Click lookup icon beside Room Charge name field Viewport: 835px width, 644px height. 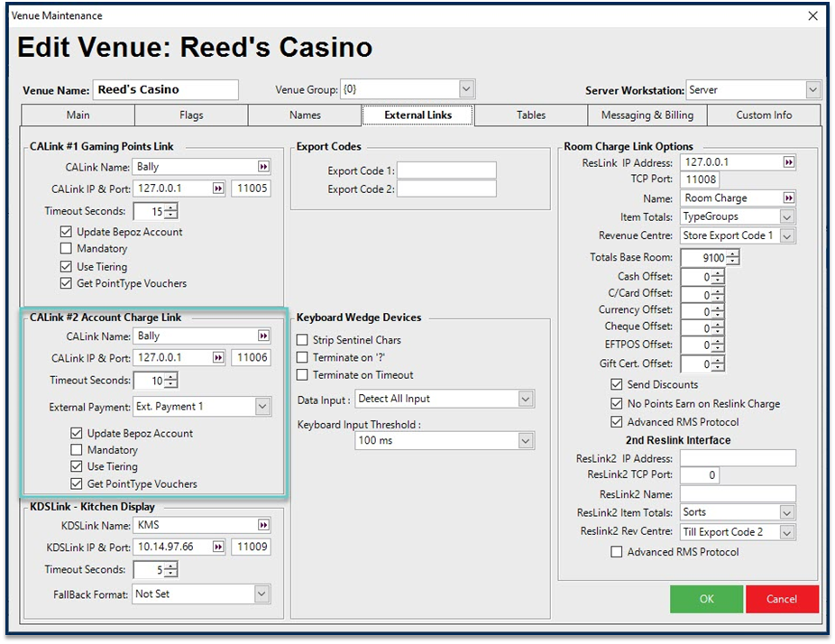click(789, 198)
